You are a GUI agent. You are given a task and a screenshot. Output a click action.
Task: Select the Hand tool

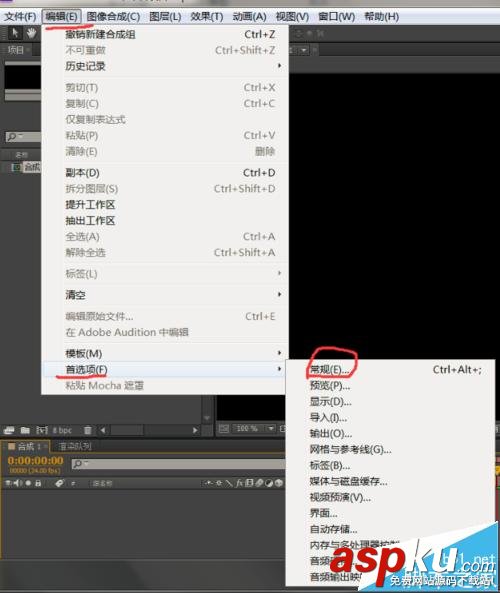31,33
